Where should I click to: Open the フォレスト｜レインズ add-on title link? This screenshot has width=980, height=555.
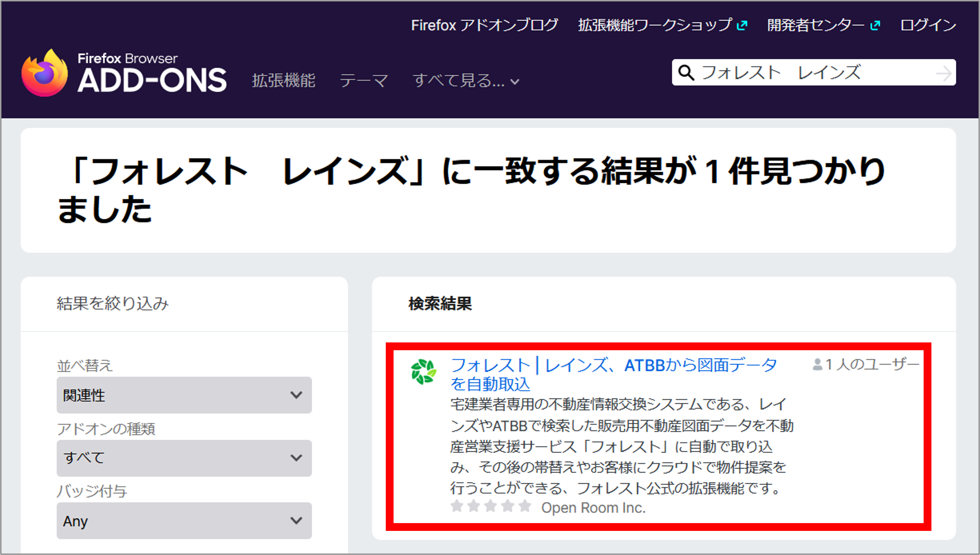pos(614,374)
